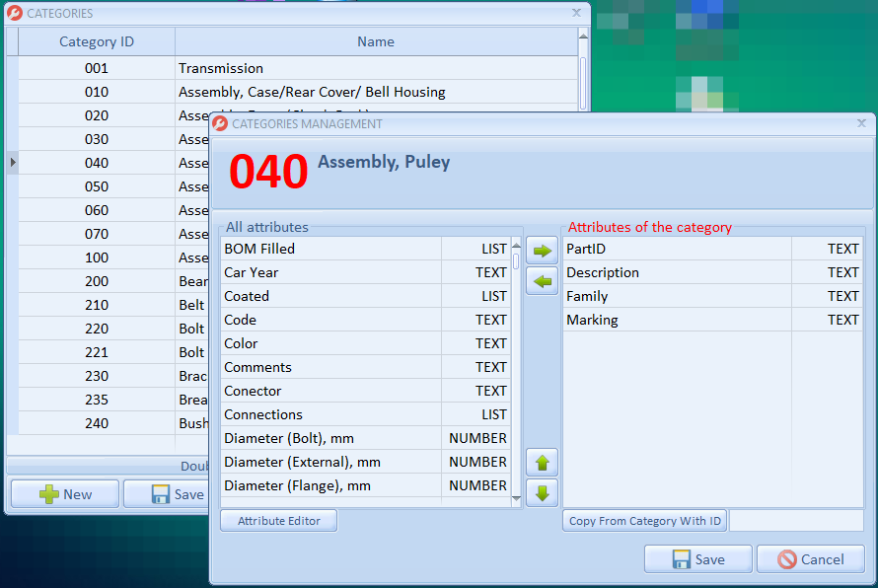878x588 pixels.
Task: Save the category in Categories Management dialog
Action: pos(697,559)
